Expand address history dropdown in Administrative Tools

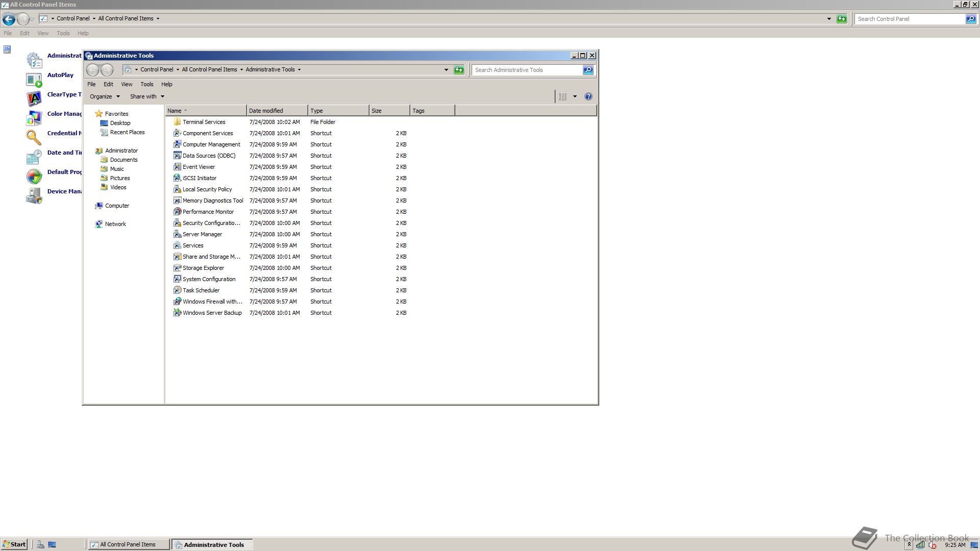click(446, 70)
